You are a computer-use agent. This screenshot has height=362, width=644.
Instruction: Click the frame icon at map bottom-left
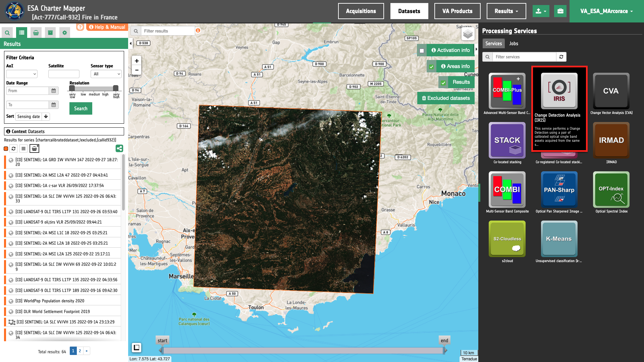click(x=137, y=348)
